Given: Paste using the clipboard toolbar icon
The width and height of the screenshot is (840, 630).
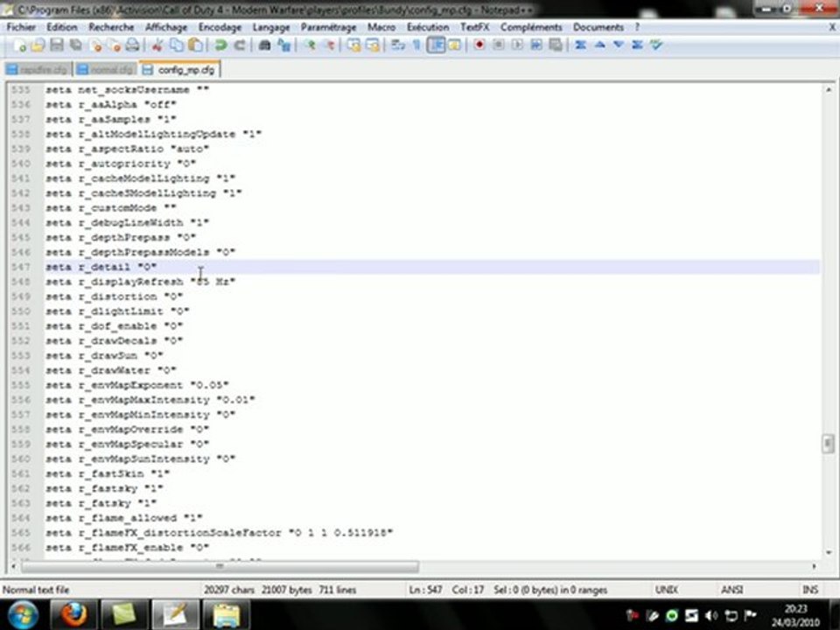Looking at the screenshot, I should [195, 45].
